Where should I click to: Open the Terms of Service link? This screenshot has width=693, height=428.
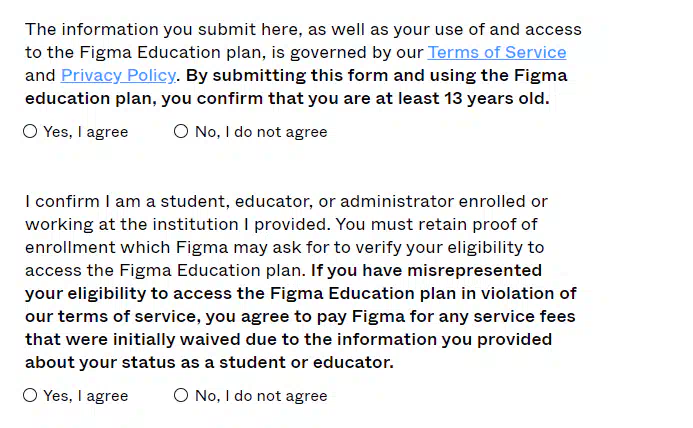click(497, 52)
